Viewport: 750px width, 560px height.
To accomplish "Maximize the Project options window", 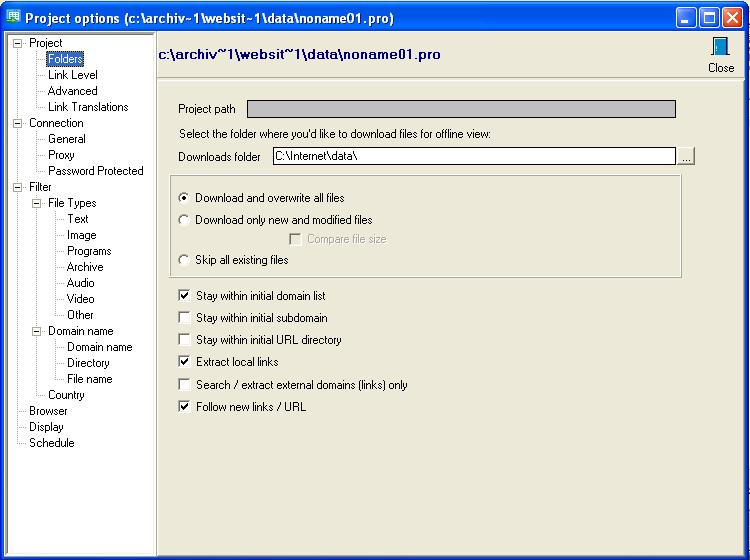I will pyautogui.click(x=709, y=18).
